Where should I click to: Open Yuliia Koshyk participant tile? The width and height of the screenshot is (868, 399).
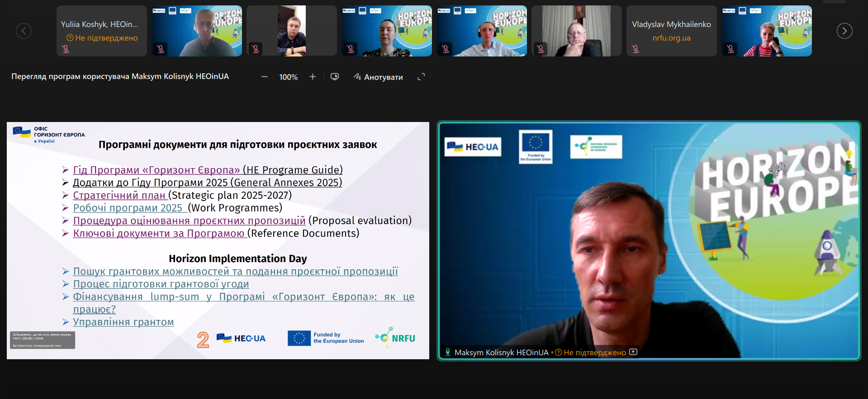tap(102, 31)
